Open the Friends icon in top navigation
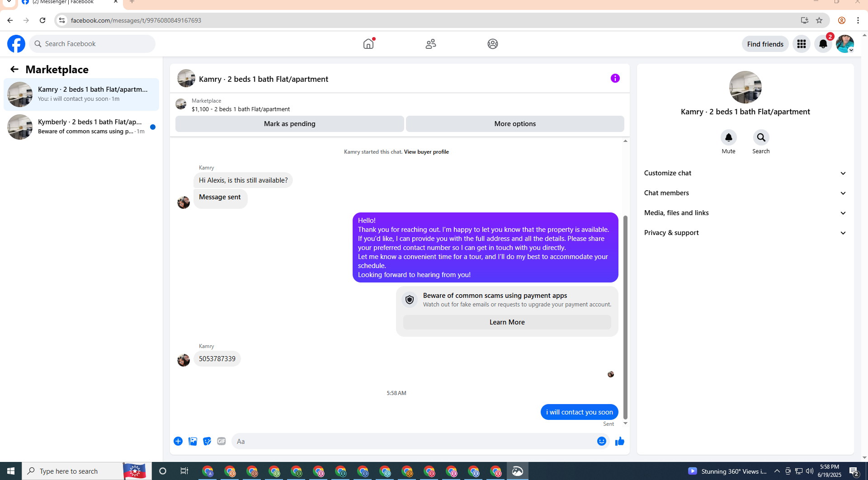Screen dimensions: 868x480 pos(431,44)
